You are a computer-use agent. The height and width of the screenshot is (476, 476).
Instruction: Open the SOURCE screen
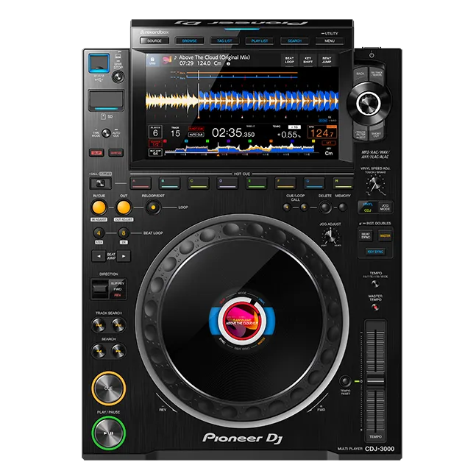[154, 40]
